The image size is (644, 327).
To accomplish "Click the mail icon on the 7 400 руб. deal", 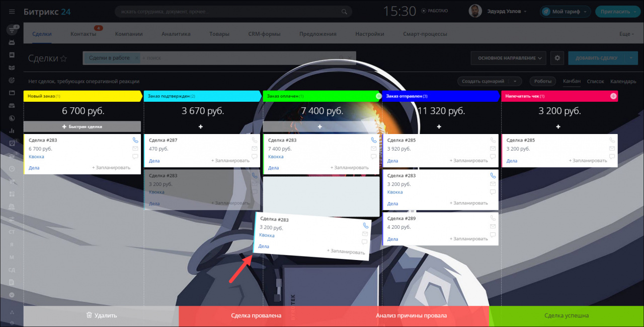I will 373,149.
